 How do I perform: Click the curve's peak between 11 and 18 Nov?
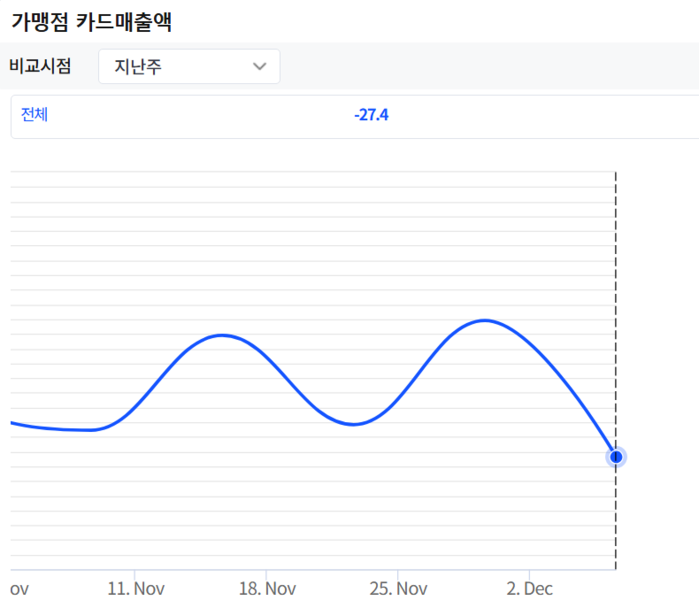click(x=222, y=335)
